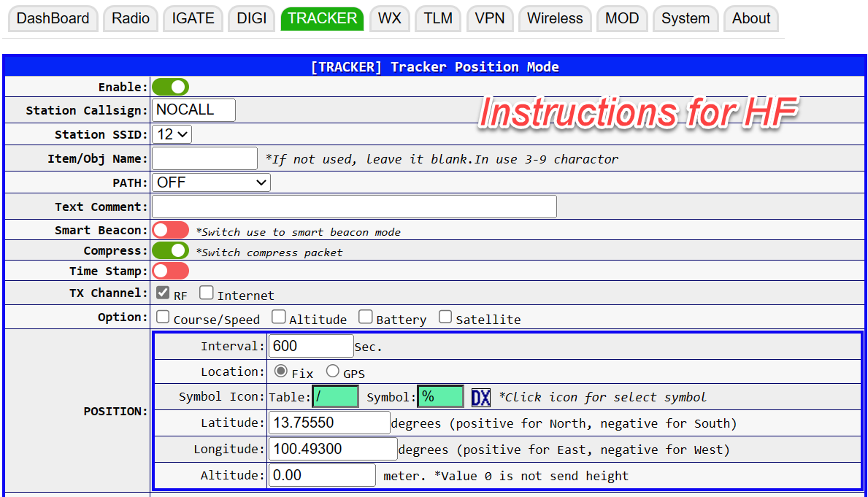Focus the Text Comment field
The width and height of the screenshot is (868, 497).
click(x=354, y=207)
